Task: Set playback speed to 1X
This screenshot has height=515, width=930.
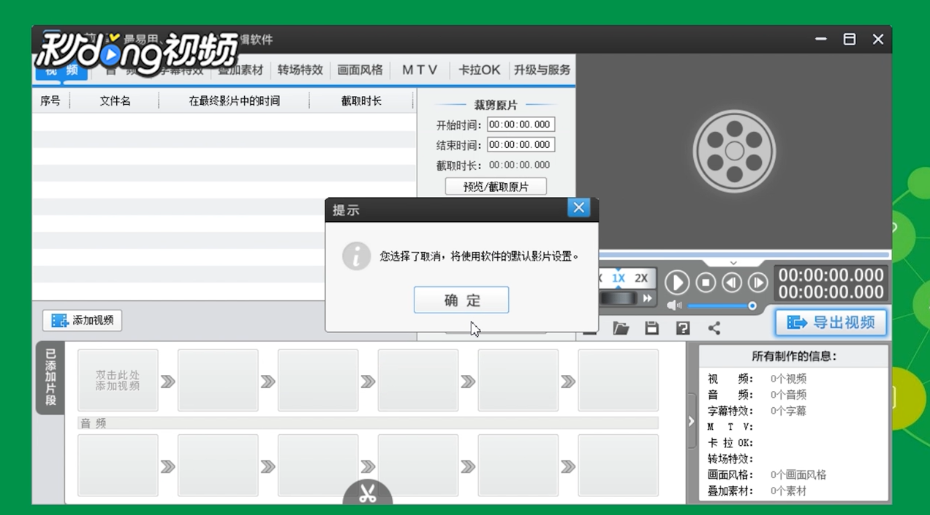Action: (x=619, y=278)
